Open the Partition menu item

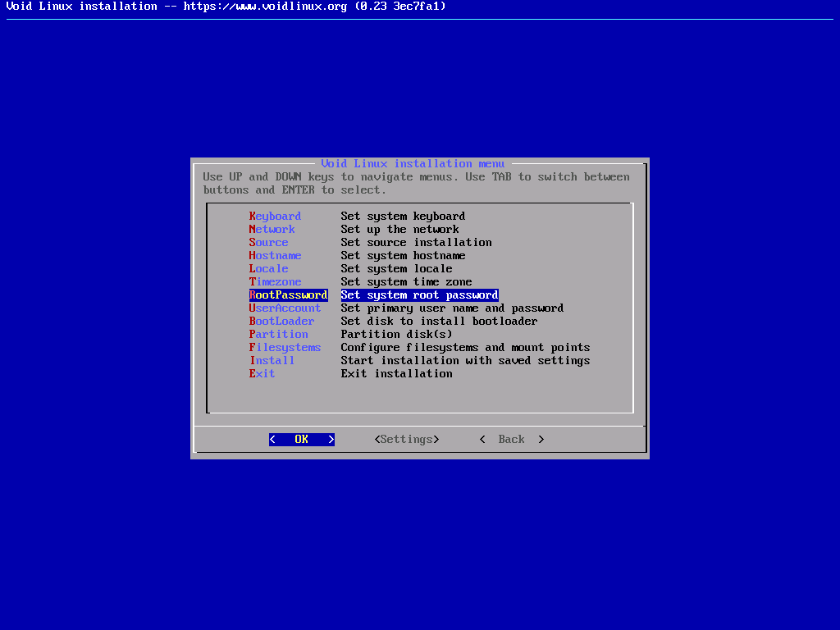278,335
